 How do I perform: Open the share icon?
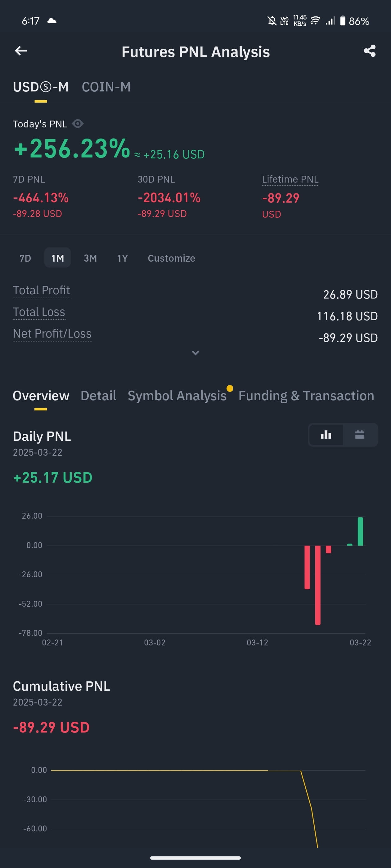(x=369, y=51)
